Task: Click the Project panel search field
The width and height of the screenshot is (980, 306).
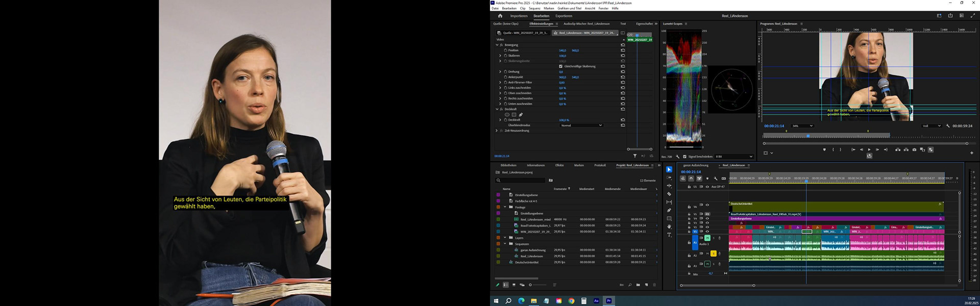Action: point(520,180)
